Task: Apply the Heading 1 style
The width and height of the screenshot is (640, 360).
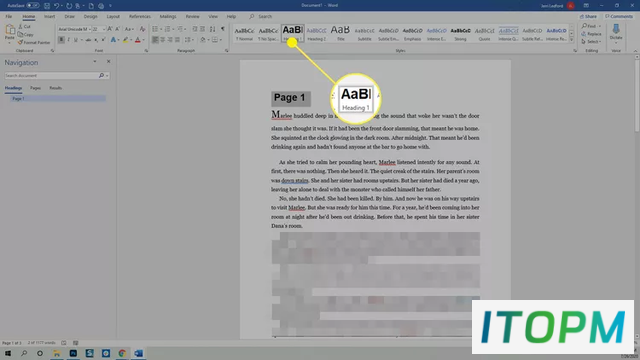Action: tap(293, 33)
